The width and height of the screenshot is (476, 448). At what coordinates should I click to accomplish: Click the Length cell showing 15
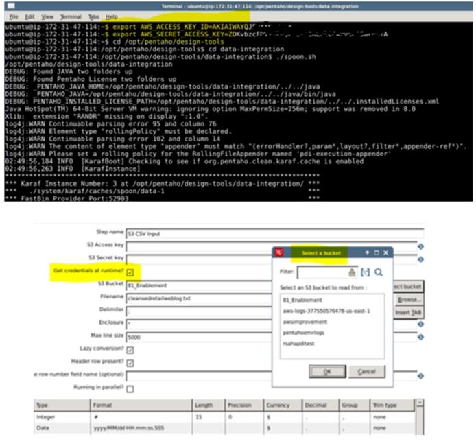[x=209, y=417]
